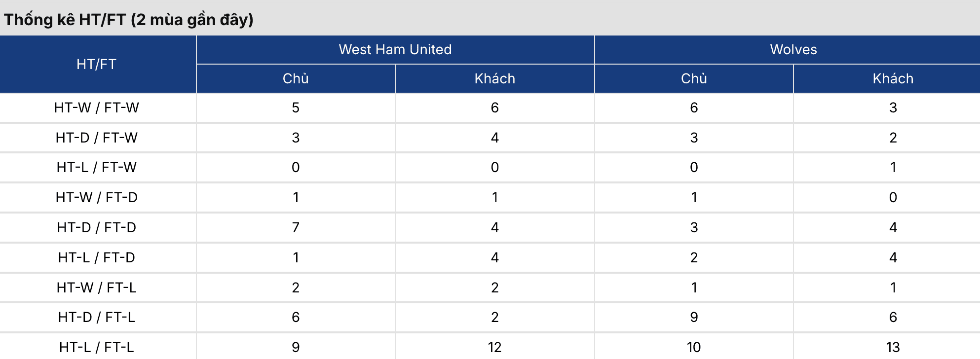Click Wolves' Khách value 13 for HT-L / FT-L
The height and width of the screenshot is (359, 980).
point(893,347)
